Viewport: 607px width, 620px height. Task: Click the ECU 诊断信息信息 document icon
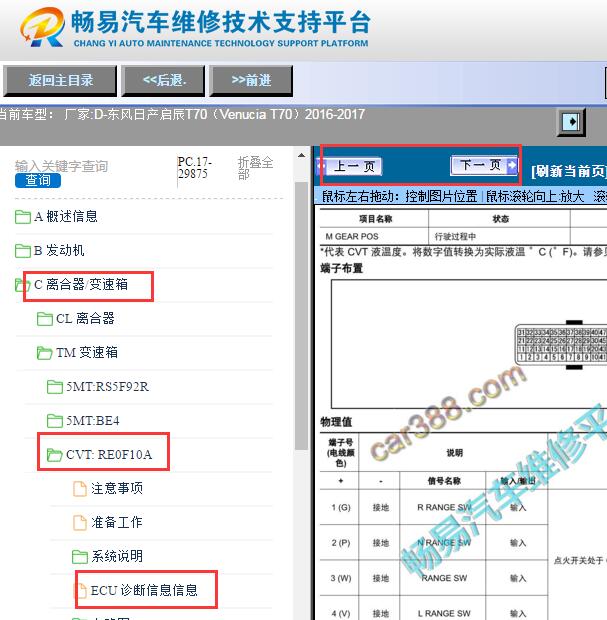point(80,591)
